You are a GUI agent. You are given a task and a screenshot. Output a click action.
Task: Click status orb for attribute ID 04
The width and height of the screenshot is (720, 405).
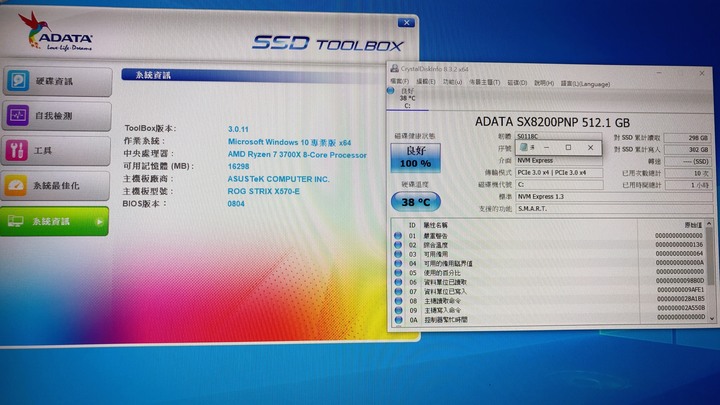pyautogui.click(x=398, y=263)
